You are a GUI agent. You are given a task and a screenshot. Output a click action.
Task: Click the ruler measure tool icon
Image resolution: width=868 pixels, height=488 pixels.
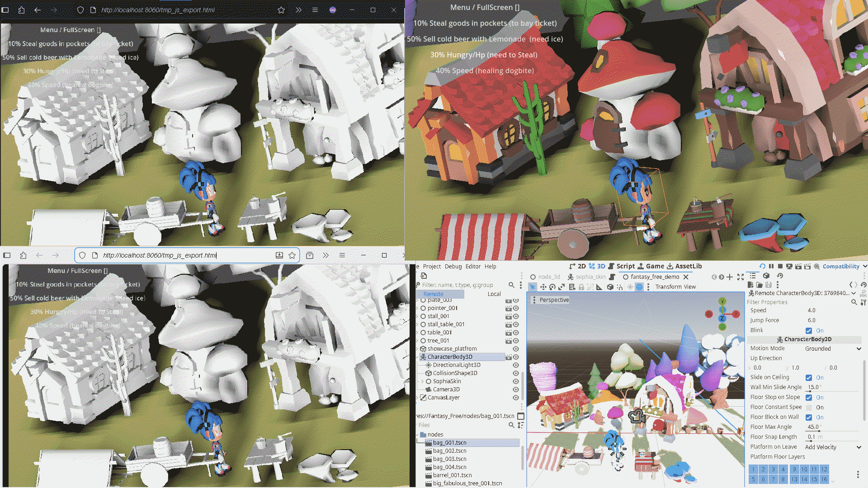599,287
